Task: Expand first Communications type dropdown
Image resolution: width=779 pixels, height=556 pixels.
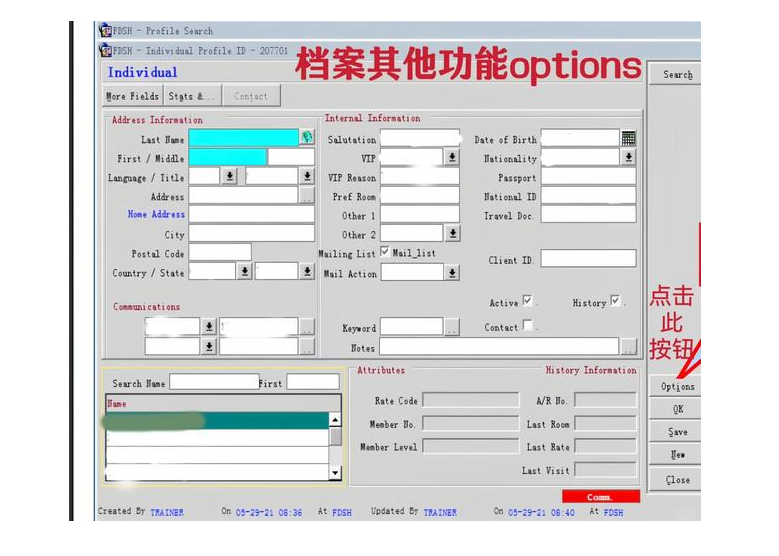Action: [209, 327]
